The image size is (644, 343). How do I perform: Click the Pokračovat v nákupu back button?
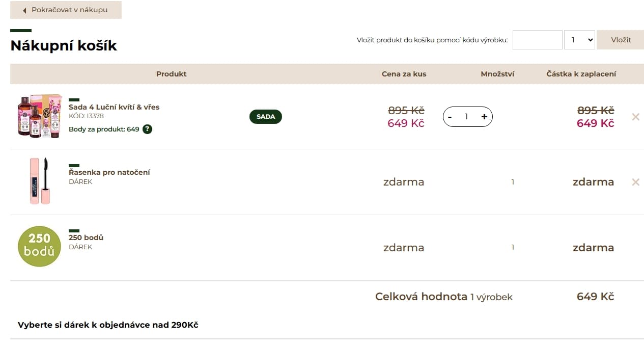(x=66, y=10)
